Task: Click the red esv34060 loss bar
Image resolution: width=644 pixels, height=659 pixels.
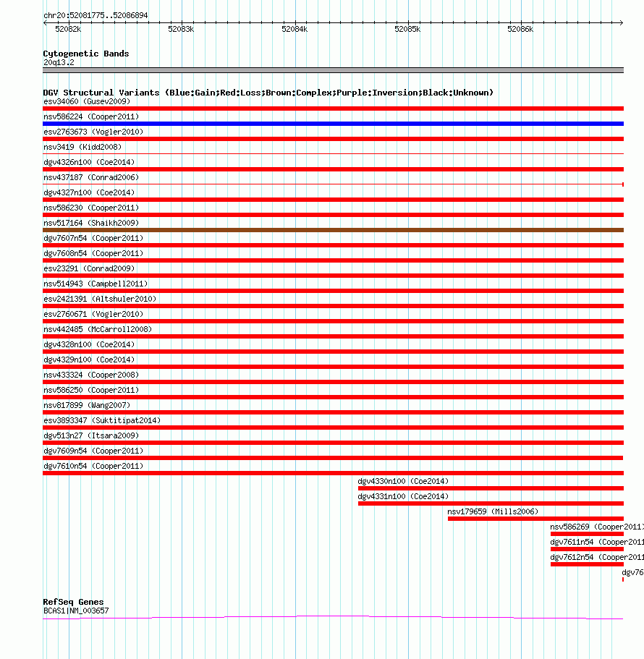Action: pos(333,109)
